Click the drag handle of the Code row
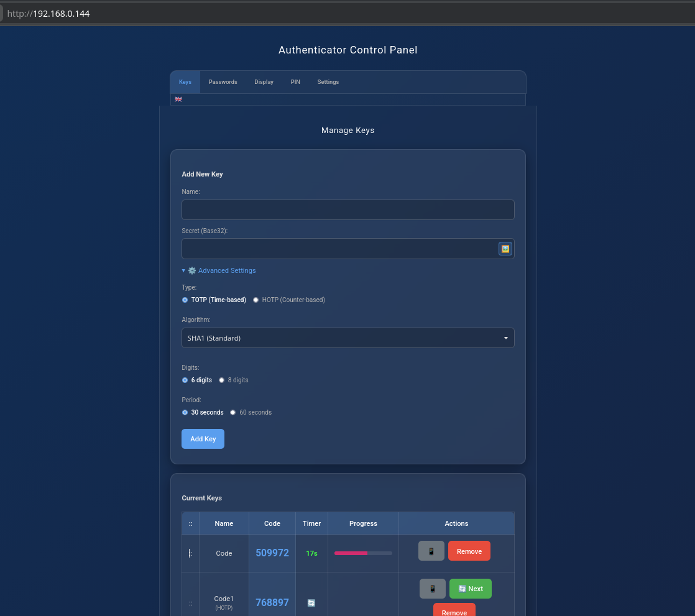The width and height of the screenshot is (695, 616). tap(191, 553)
